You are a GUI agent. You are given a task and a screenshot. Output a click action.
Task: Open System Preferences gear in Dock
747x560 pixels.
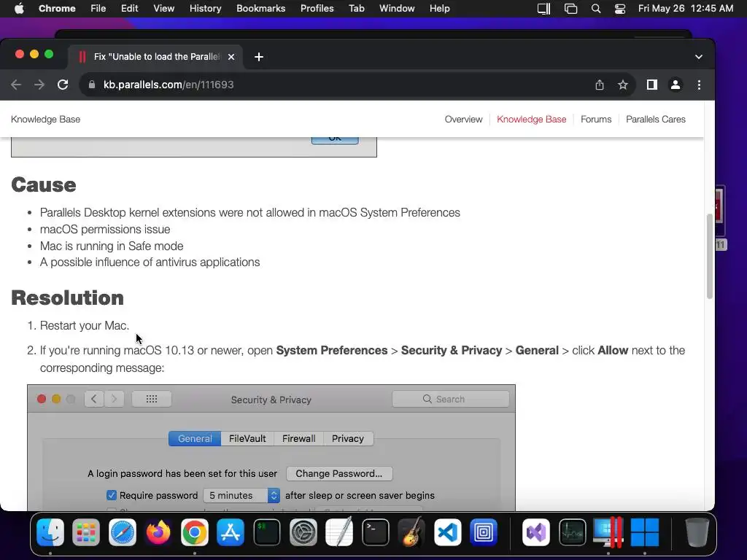click(303, 532)
